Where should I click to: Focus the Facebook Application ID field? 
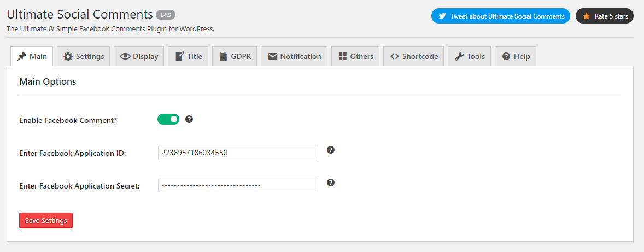(238, 153)
